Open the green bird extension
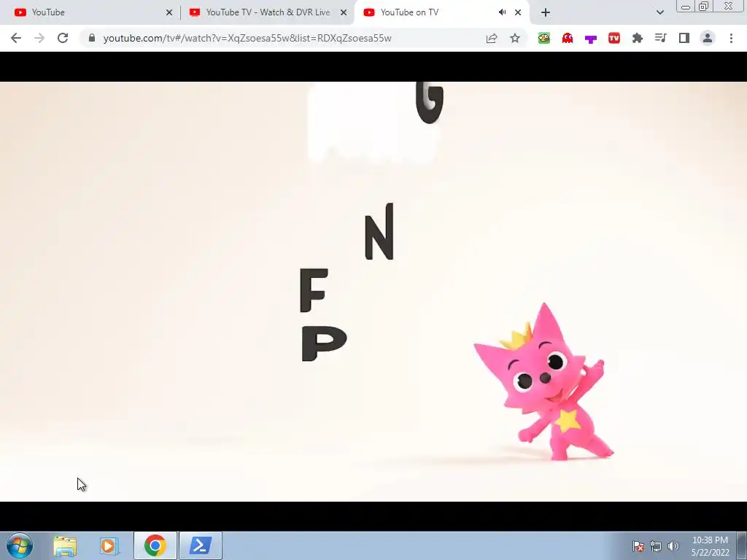 pyautogui.click(x=544, y=38)
